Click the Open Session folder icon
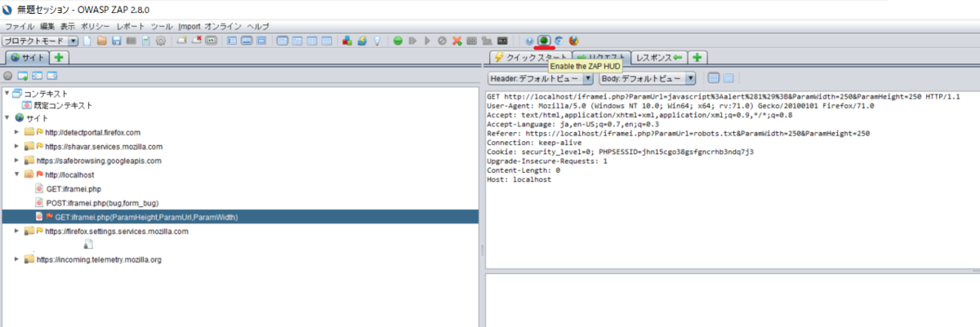The height and width of the screenshot is (327, 980). click(x=102, y=41)
